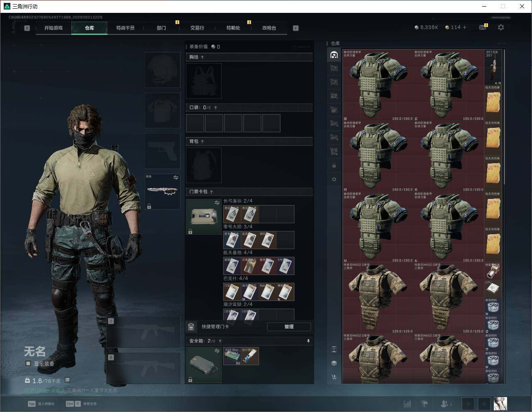The height and width of the screenshot is (412, 532).
Task: Click the 安全箱 help question mark
Action: pyautogui.click(x=220, y=341)
